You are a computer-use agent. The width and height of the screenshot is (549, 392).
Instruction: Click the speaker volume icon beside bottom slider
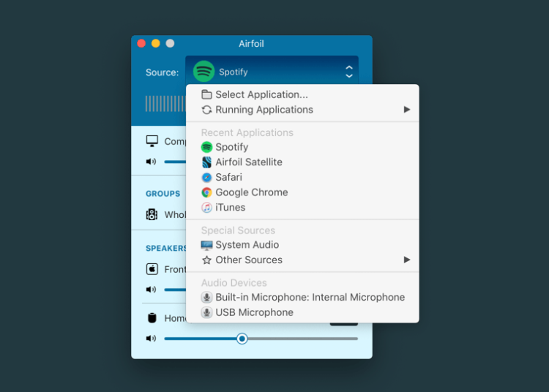click(151, 339)
